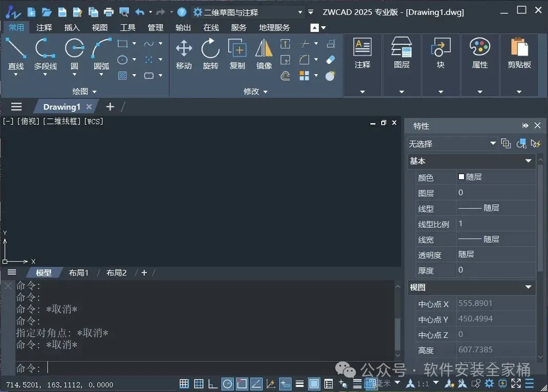Toggle object snap in status bar
The height and width of the screenshot is (392, 548).
(242, 384)
